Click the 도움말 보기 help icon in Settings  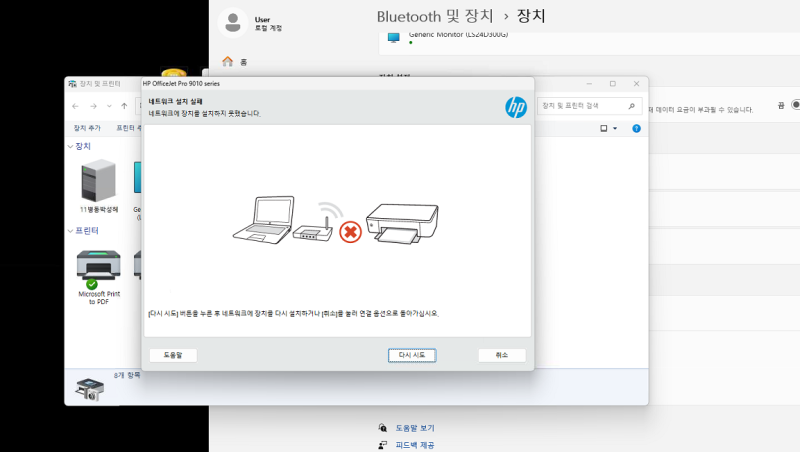pos(383,428)
